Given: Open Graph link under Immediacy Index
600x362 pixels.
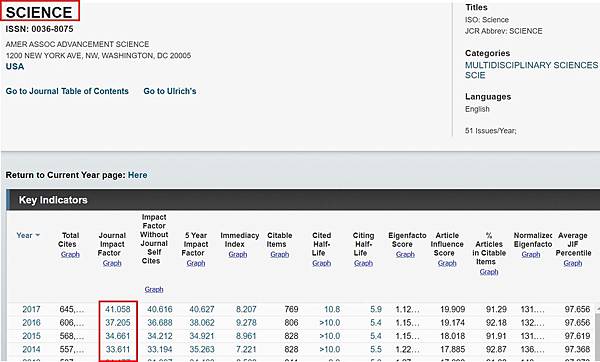Looking at the screenshot, I should (x=238, y=254).
